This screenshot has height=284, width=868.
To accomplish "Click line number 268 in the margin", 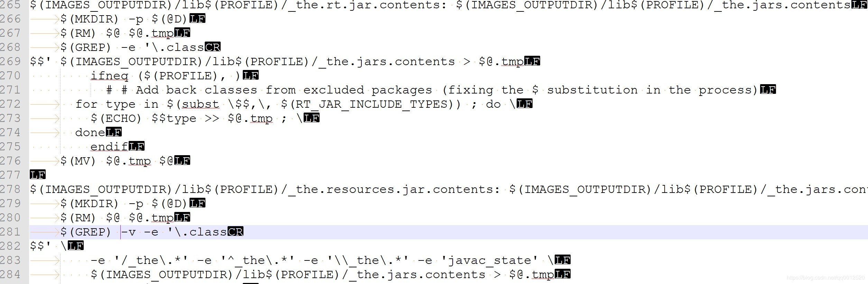I will point(10,47).
